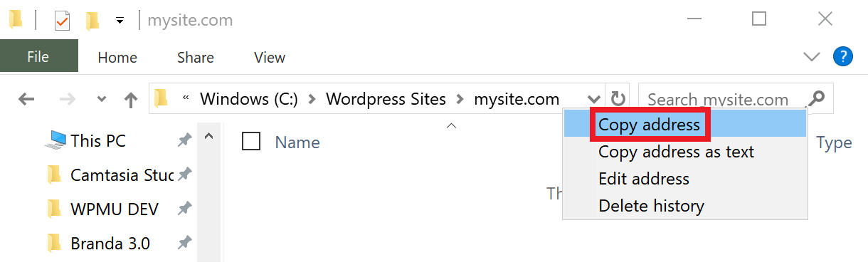Viewport: 868px width, 265px height.
Task: Click the Forward navigation arrow
Action: [x=68, y=99]
